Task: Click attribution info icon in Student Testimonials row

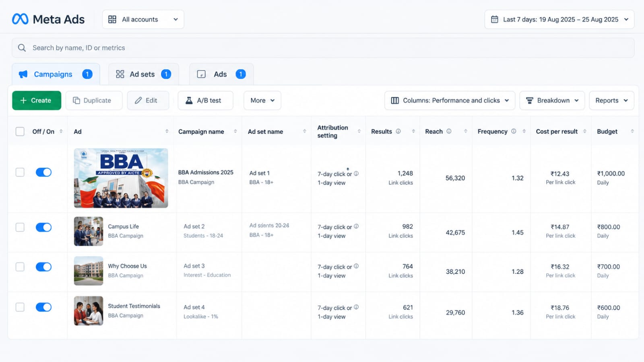Action: click(356, 307)
